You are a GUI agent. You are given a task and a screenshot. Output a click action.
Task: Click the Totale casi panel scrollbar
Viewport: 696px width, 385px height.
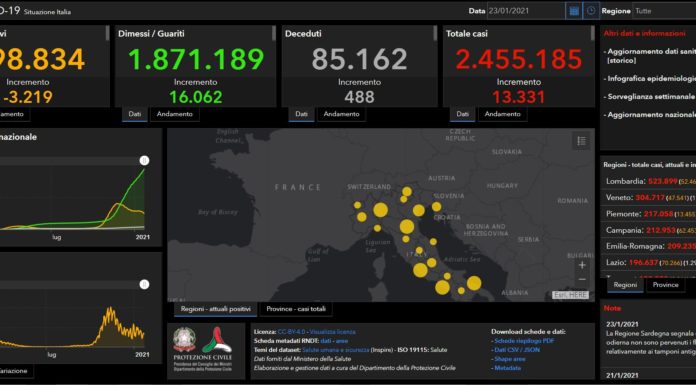click(x=593, y=33)
